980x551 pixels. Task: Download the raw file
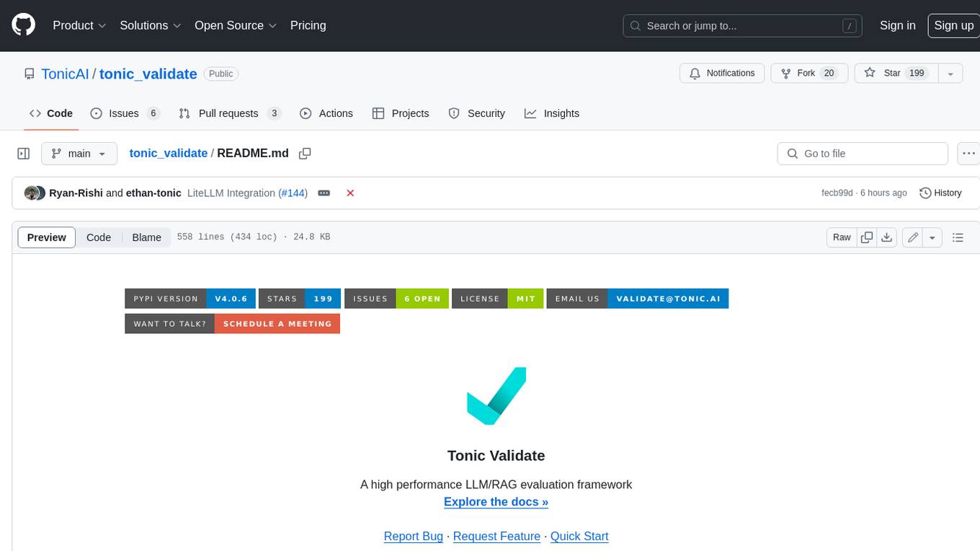click(x=887, y=237)
